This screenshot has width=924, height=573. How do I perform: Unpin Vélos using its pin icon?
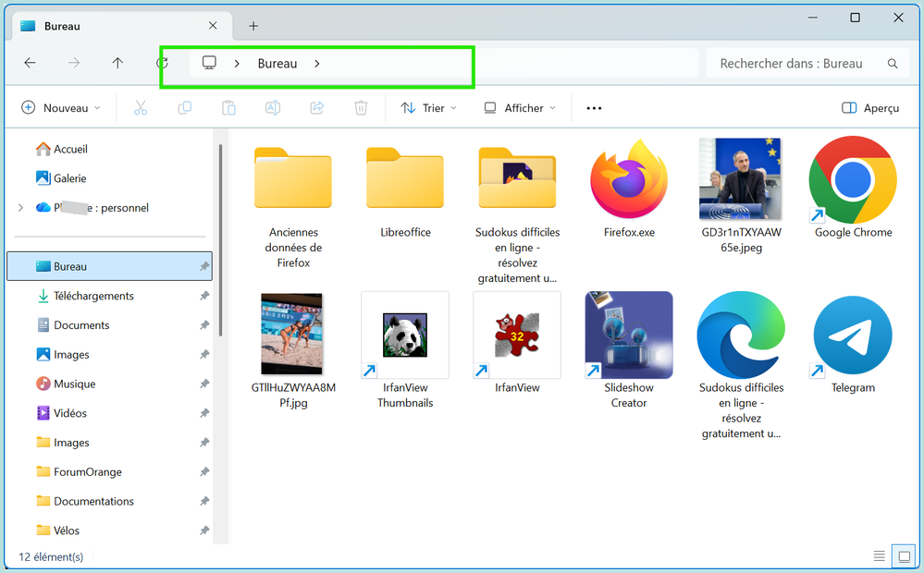(203, 530)
